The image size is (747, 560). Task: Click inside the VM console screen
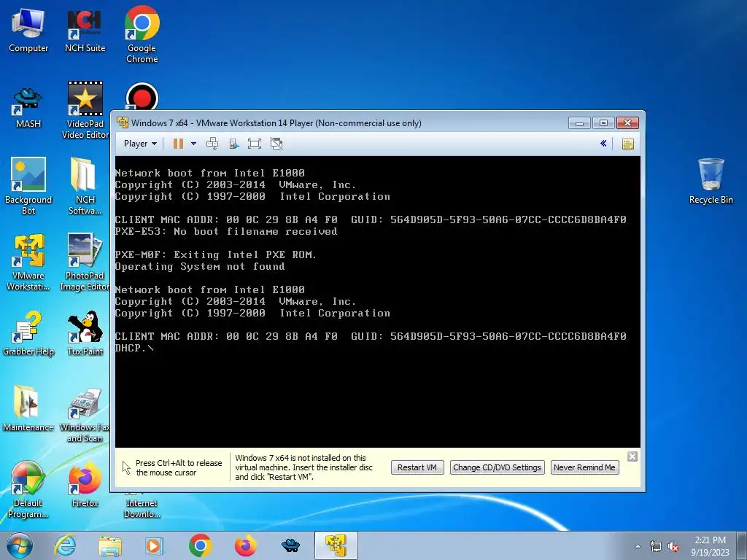(377, 301)
